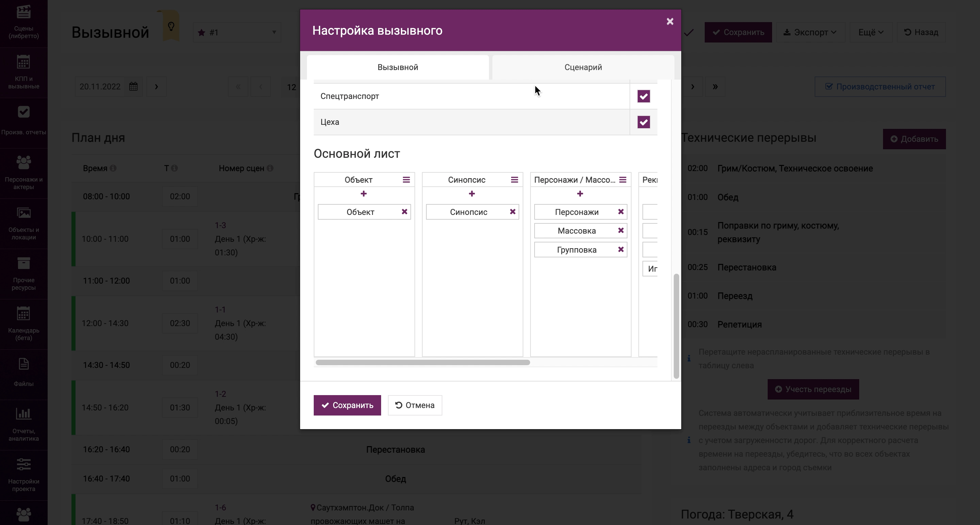Click the date field 20.11.2022
The image size is (980, 525).
click(100, 87)
